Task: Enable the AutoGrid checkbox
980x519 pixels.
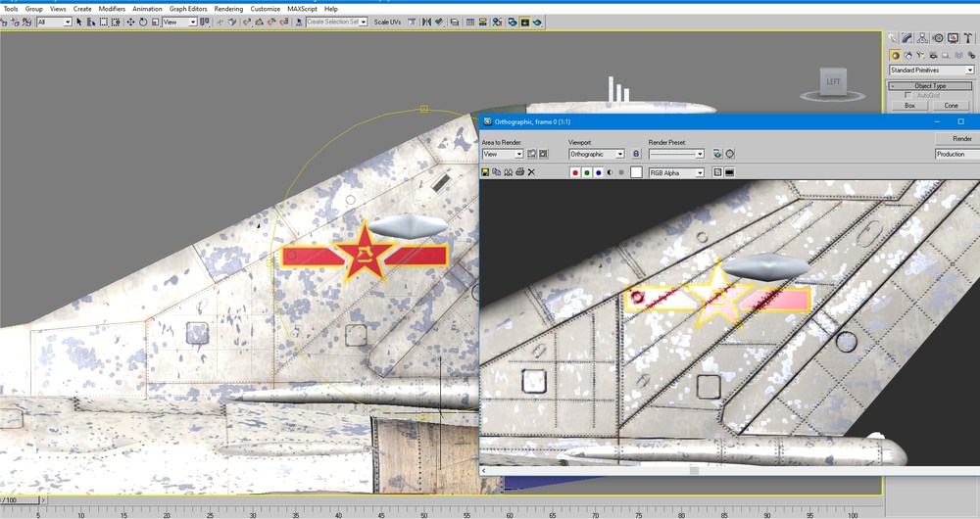Action: pyautogui.click(x=908, y=96)
